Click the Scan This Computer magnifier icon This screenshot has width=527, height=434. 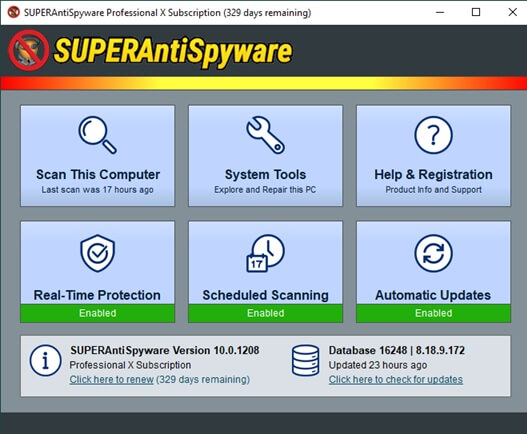pyautogui.click(x=97, y=135)
